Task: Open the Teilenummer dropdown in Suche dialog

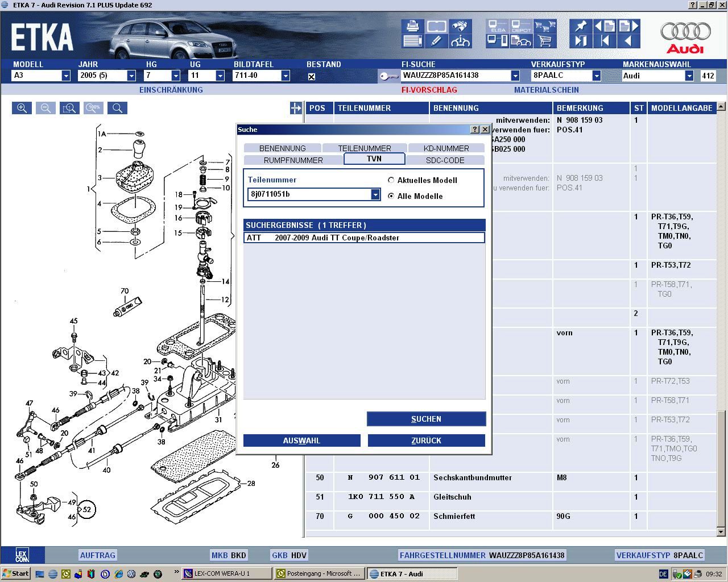Action: point(375,194)
